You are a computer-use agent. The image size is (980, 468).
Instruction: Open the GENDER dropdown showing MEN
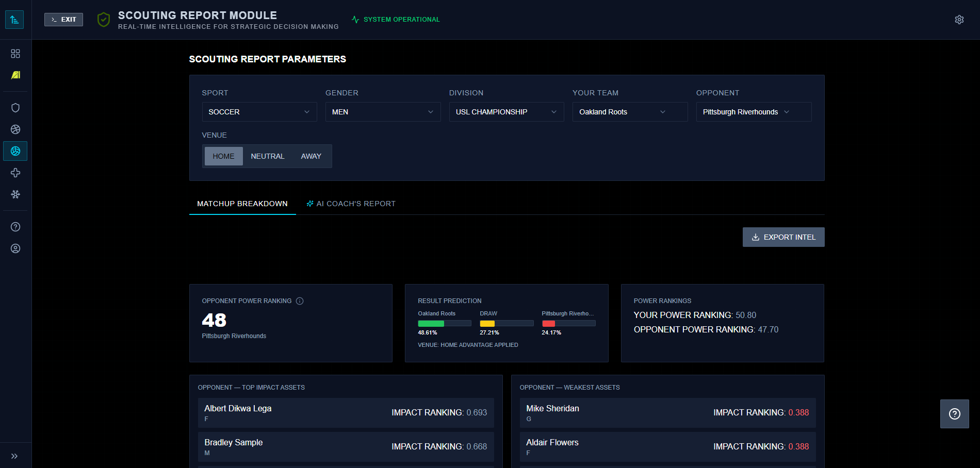click(x=383, y=112)
